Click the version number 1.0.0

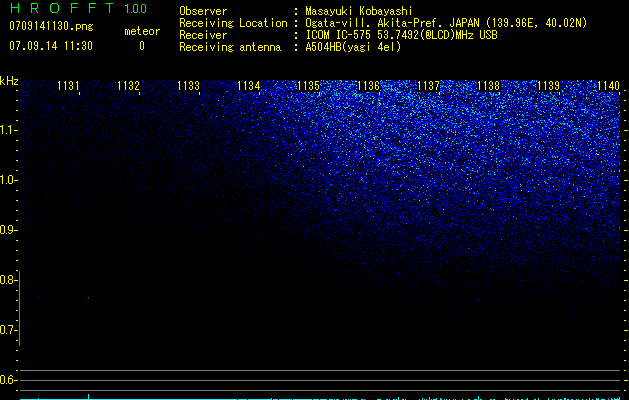pos(136,9)
